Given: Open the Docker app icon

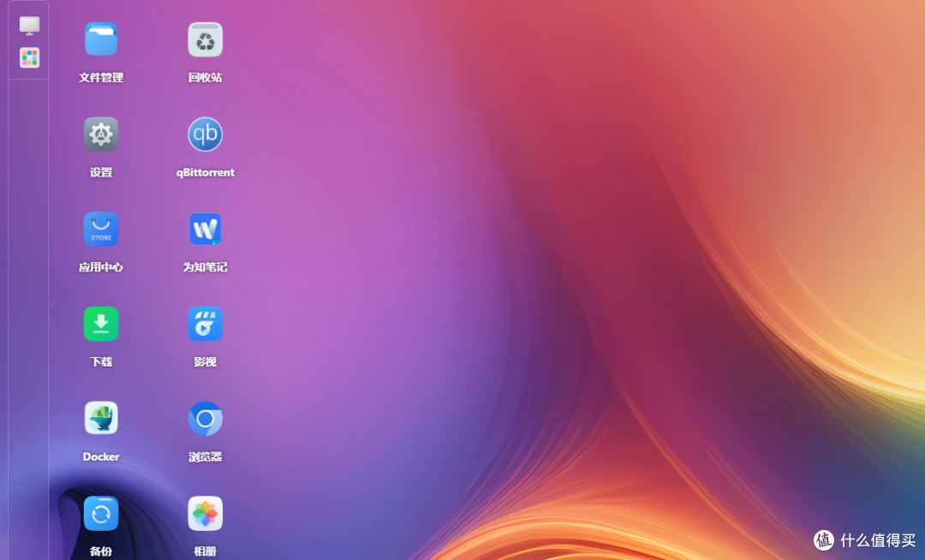Looking at the screenshot, I should pyautogui.click(x=101, y=419).
